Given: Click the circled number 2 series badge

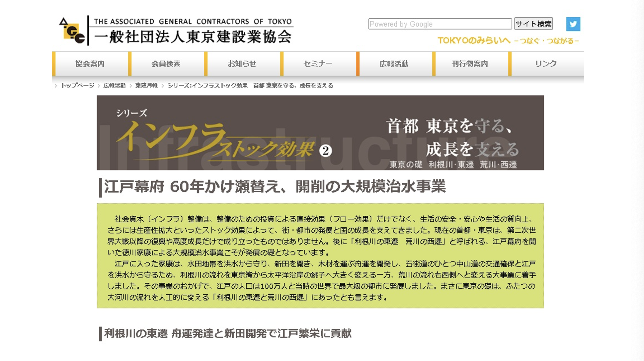Looking at the screenshot, I should click(325, 151).
